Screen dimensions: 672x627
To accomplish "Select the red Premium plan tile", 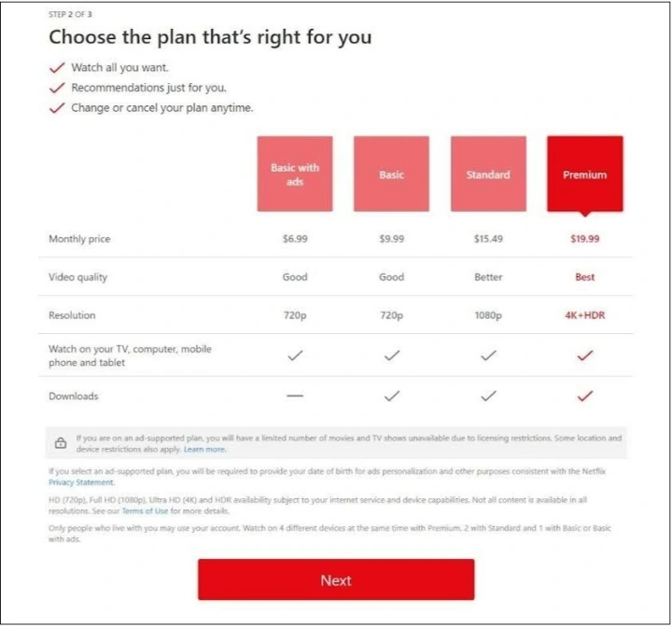I will pos(585,174).
